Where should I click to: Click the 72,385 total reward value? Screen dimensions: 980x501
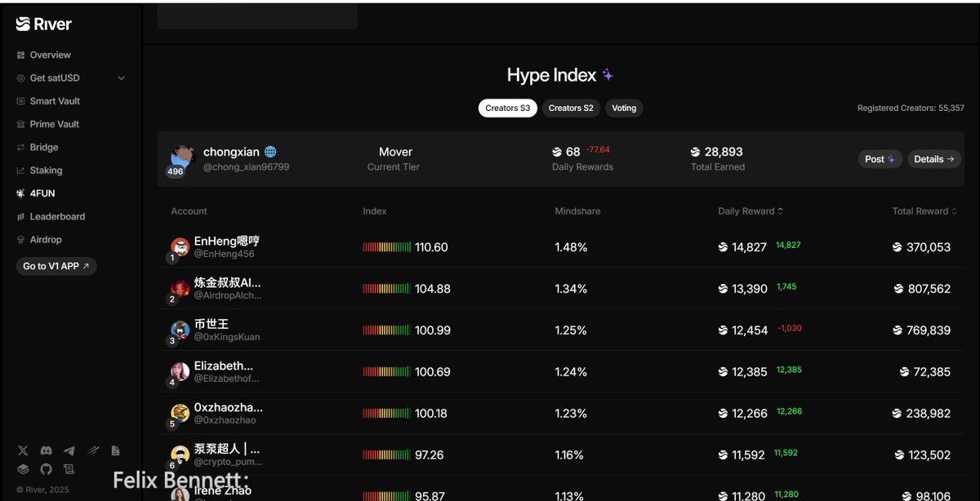(x=932, y=372)
